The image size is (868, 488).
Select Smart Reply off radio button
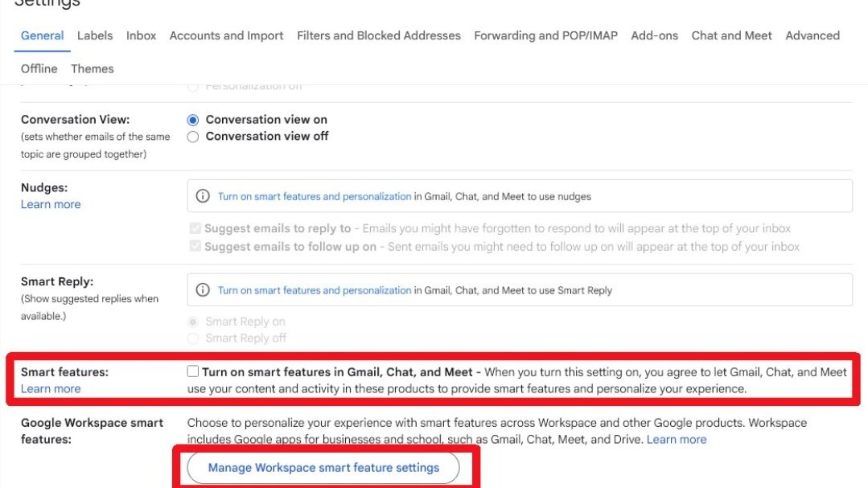click(x=192, y=338)
